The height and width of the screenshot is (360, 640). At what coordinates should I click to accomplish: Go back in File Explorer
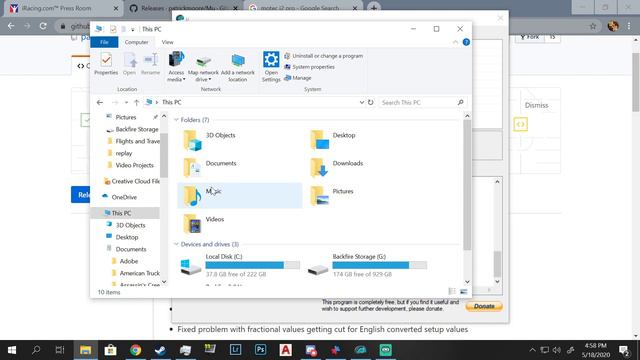click(x=100, y=102)
